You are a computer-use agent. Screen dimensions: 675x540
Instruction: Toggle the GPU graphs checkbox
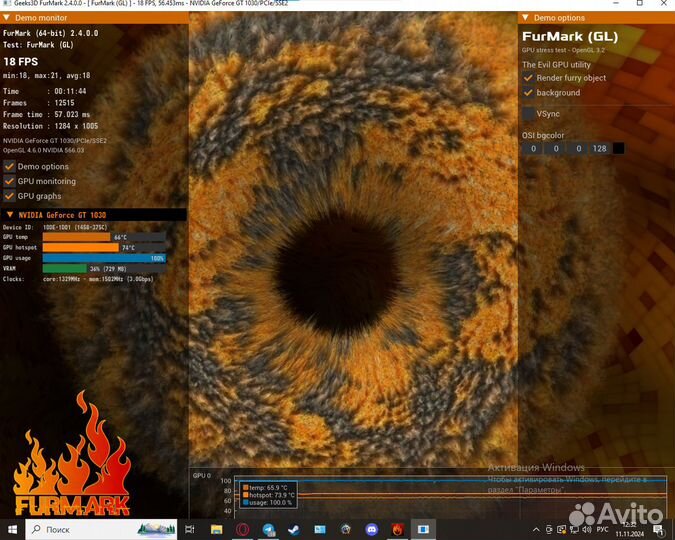click(9, 196)
